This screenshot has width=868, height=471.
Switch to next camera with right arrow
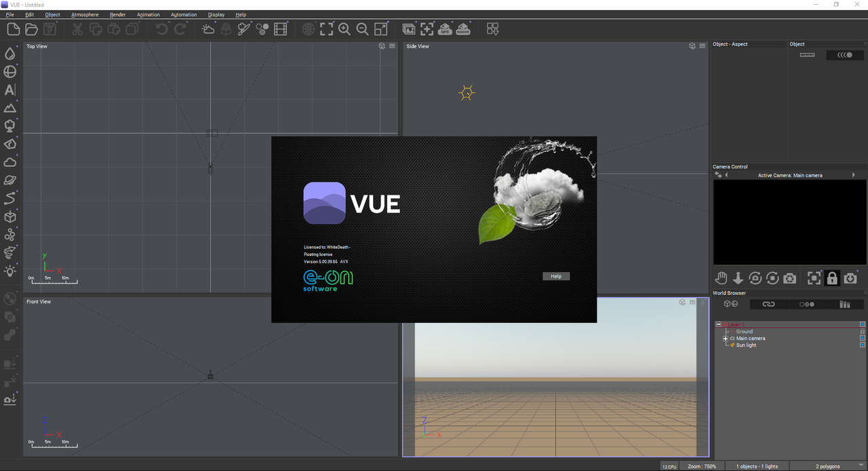[854, 175]
